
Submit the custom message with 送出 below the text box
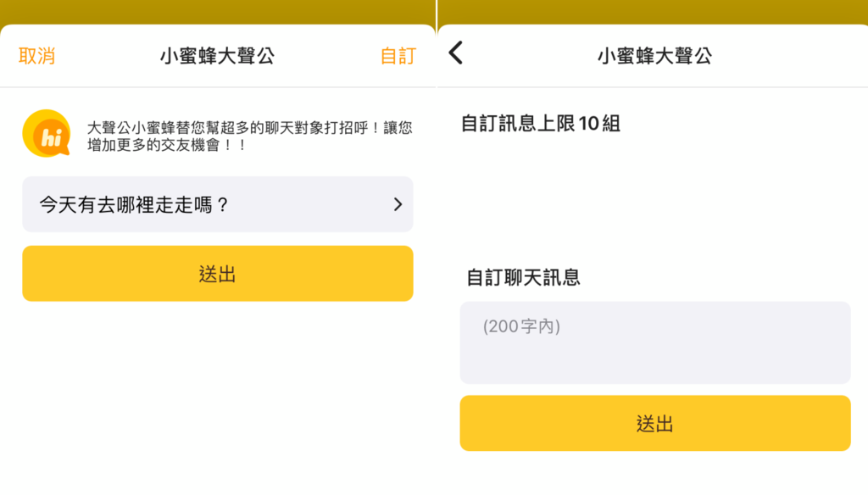(655, 423)
